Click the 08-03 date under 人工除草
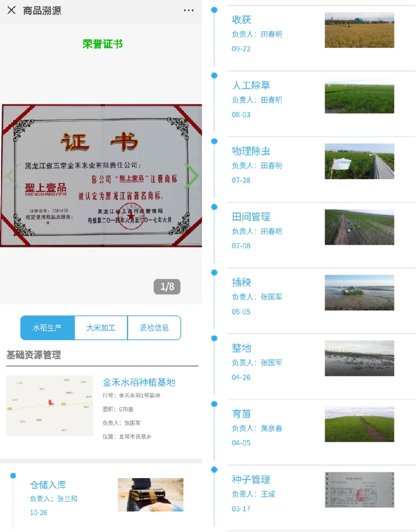416x532 pixels. (241, 115)
